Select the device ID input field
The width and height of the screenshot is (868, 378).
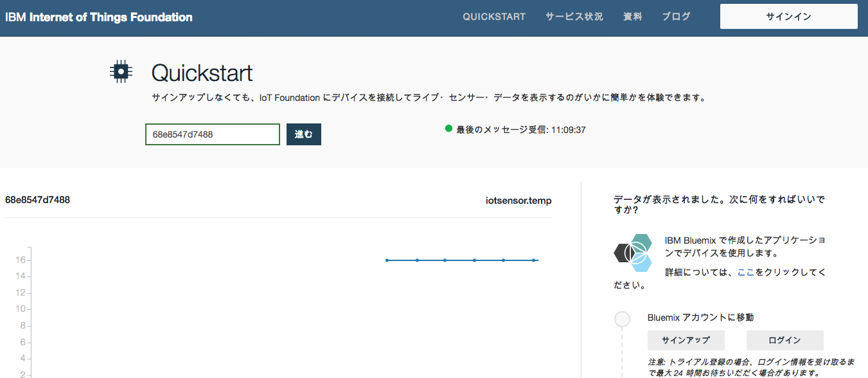(212, 134)
